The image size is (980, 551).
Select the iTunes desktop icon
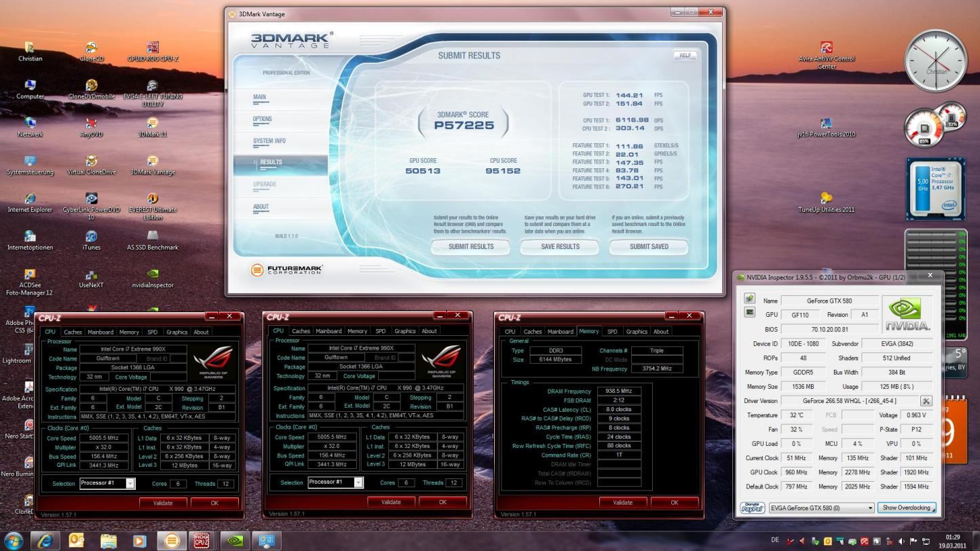[91, 241]
